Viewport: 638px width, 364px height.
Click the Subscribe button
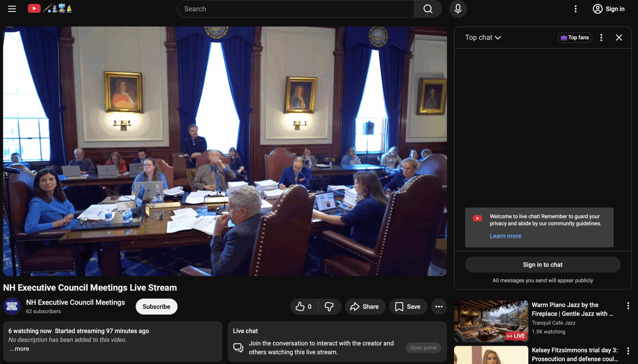pos(156,307)
